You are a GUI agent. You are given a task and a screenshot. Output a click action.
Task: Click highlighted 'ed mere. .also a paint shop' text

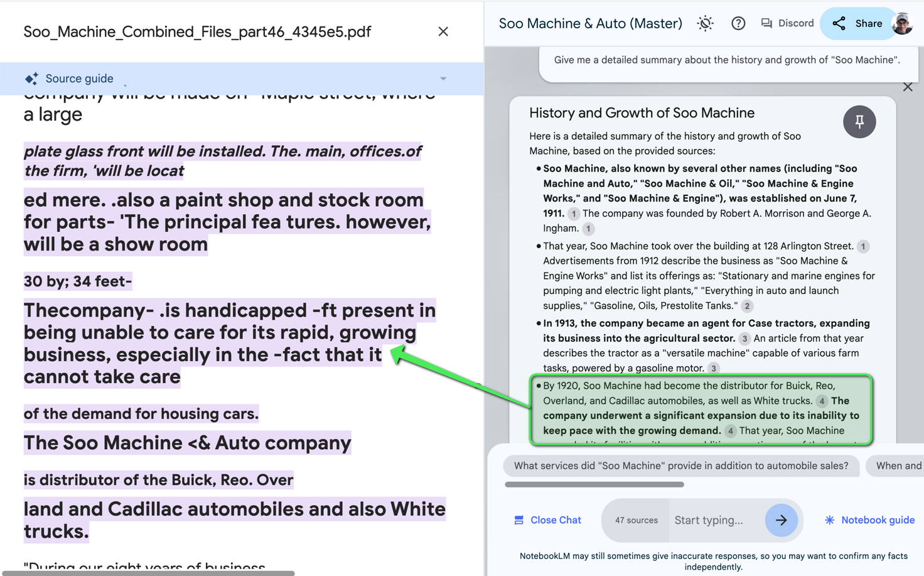tap(227, 222)
